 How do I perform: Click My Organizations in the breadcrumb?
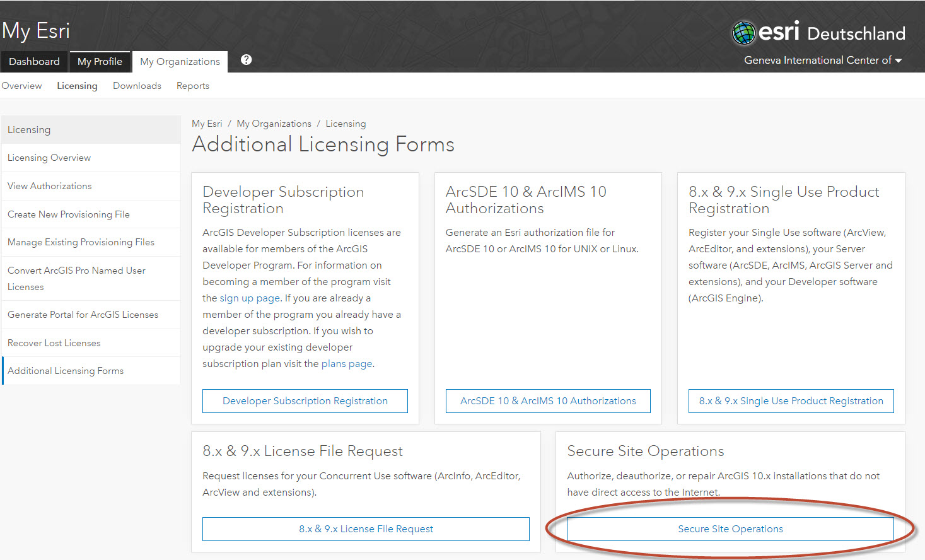point(274,124)
